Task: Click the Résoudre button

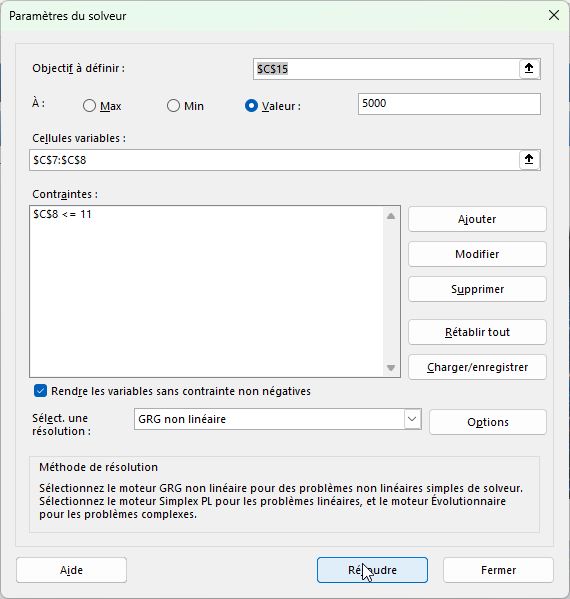Action: [x=372, y=570]
